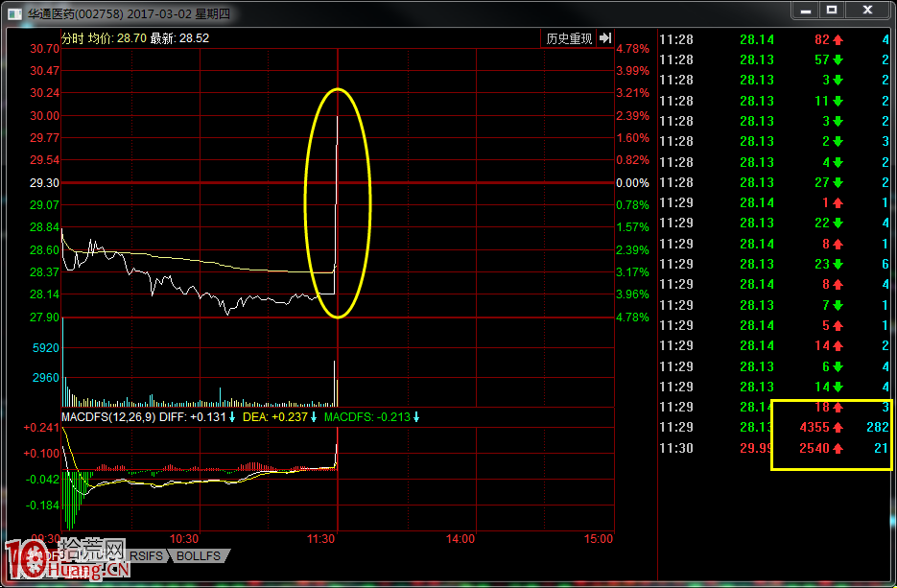This screenshot has width=897, height=588.
Task: Select the 11:29 tick with volume 6
Action: 774,366
